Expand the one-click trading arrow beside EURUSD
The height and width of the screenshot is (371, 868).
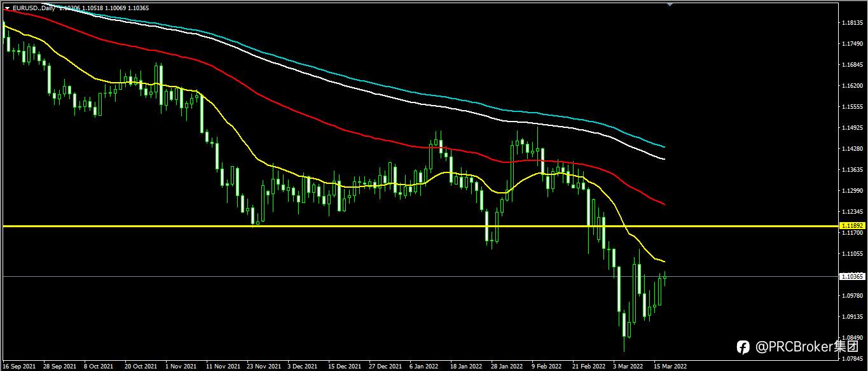tap(7, 8)
